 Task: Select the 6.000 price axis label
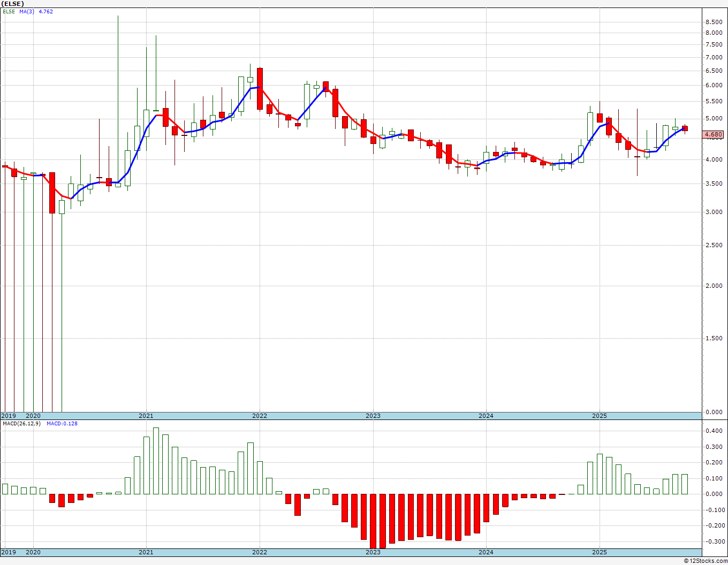tap(714, 85)
